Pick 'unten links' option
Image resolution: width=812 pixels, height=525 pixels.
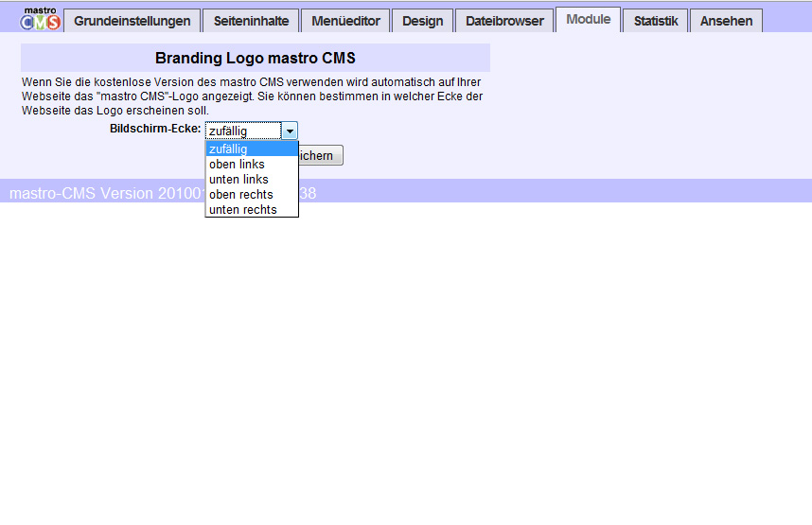(252, 179)
